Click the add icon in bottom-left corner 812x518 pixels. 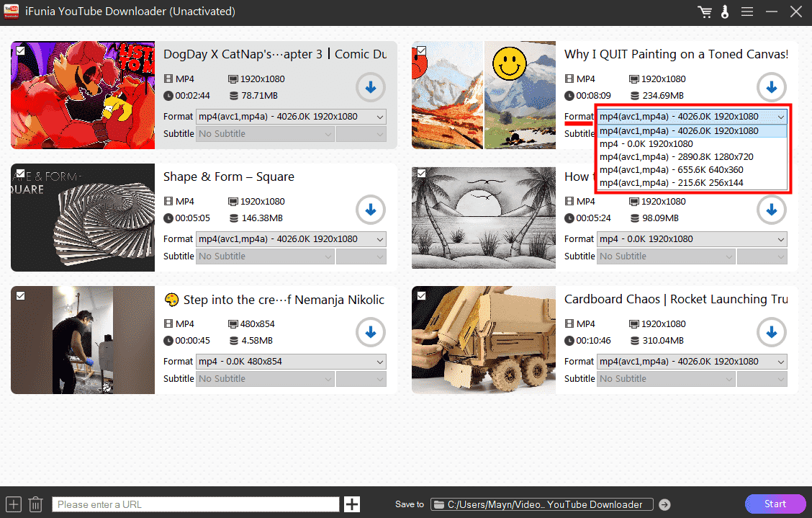[13, 504]
